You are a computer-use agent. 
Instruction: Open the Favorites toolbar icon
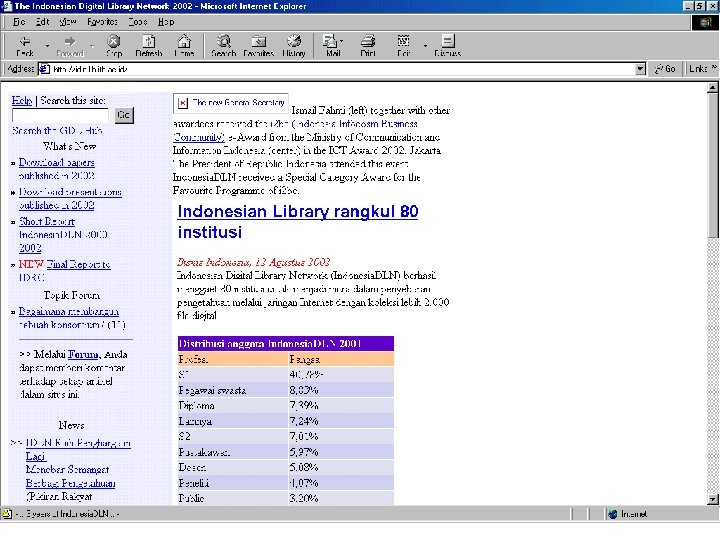pyautogui.click(x=259, y=46)
